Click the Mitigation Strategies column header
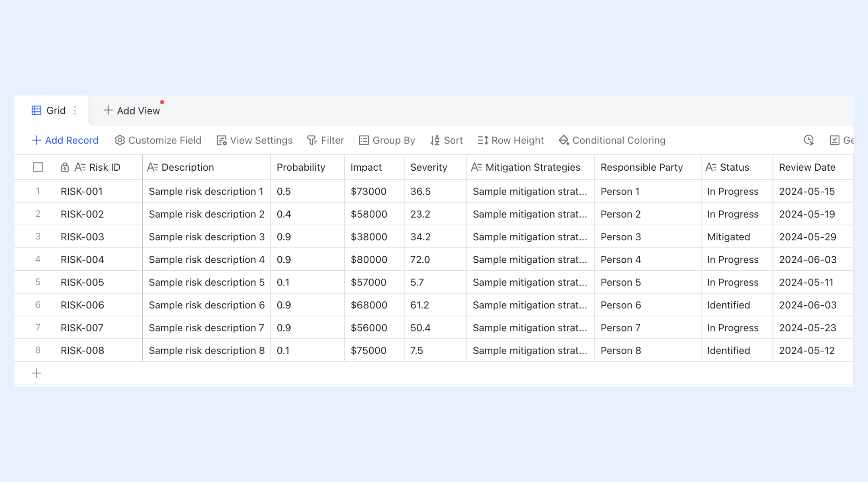 pyautogui.click(x=530, y=167)
